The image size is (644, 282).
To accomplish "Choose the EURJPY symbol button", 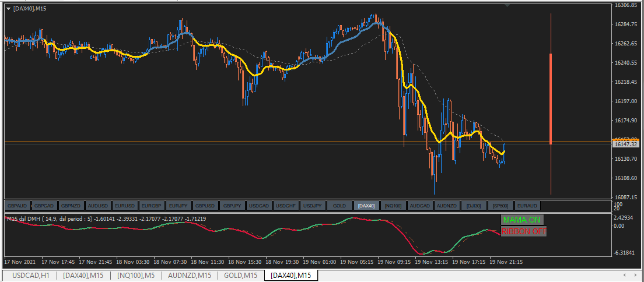I will point(178,206).
